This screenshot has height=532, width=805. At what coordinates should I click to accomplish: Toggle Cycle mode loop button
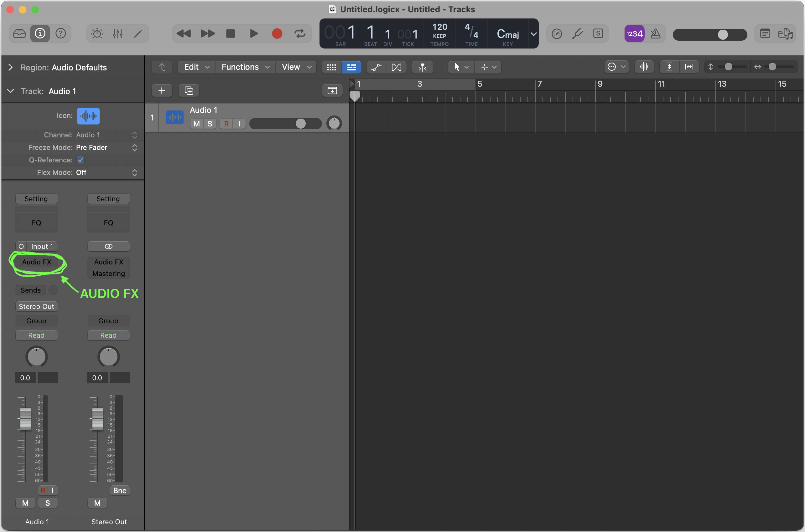300,33
